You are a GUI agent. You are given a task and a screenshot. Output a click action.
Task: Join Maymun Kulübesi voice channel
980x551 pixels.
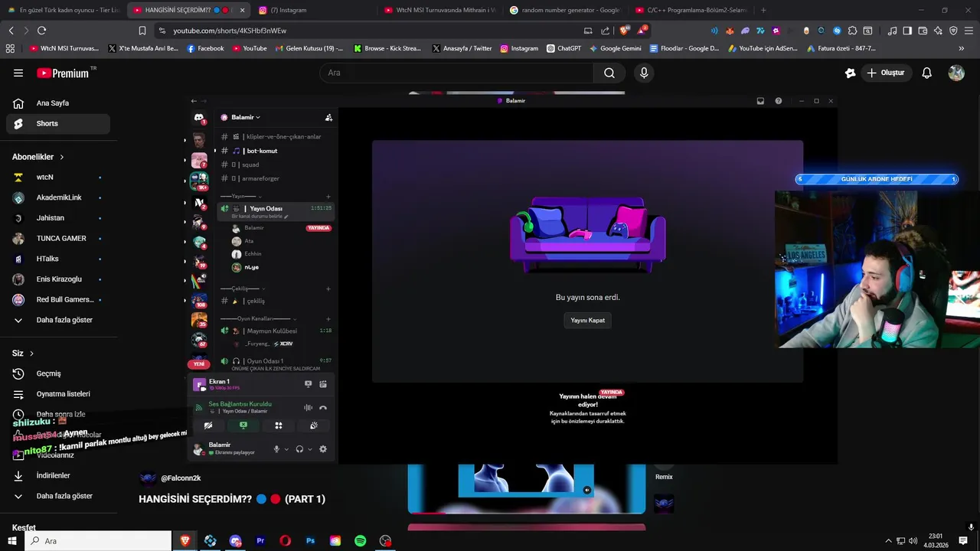tap(276, 331)
